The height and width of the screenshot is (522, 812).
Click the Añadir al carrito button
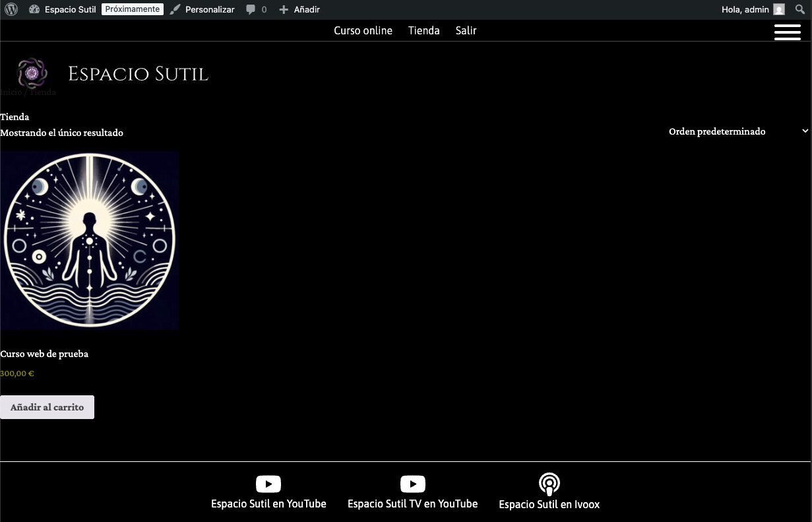[x=47, y=407]
